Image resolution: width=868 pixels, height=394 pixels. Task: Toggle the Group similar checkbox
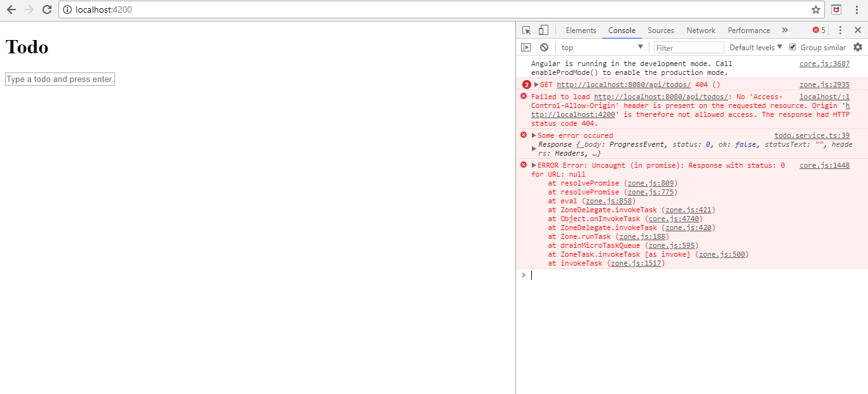click(792, 46)
